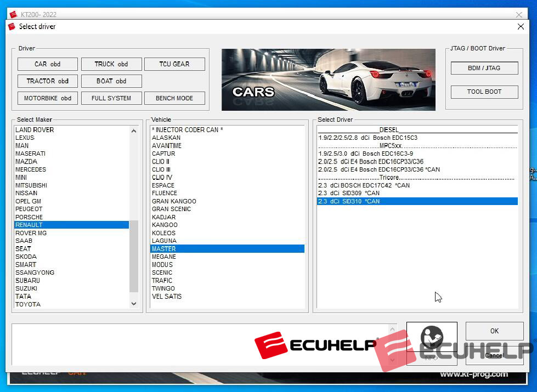Viewport: 537px width, 392px height.
Task: Select VEL SATIS in the vehicle list
Action: 227,297
